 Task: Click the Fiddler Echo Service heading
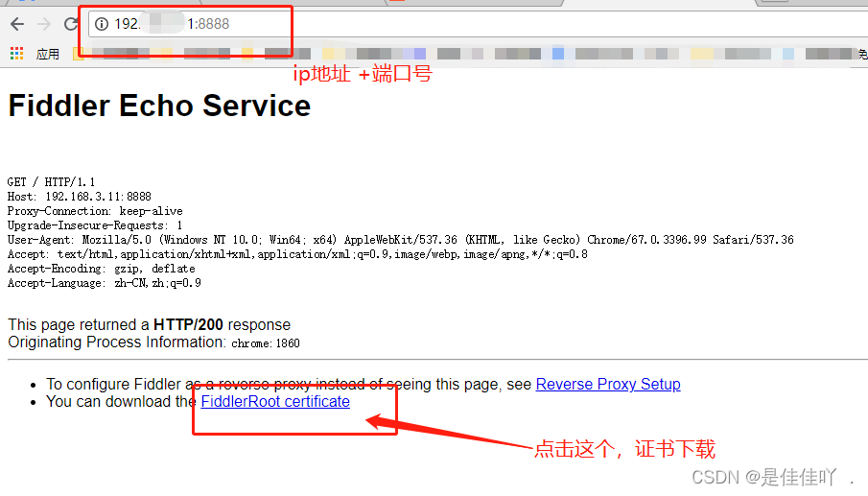159,106
